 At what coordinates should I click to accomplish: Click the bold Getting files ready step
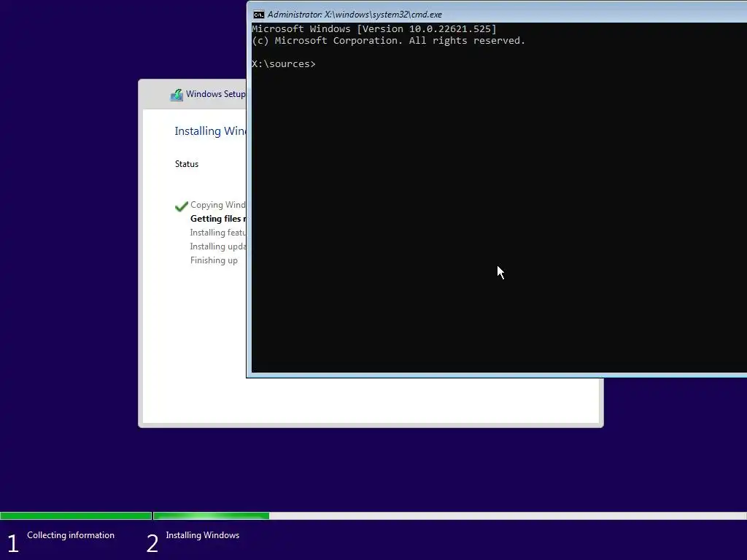tap(217, 219)
